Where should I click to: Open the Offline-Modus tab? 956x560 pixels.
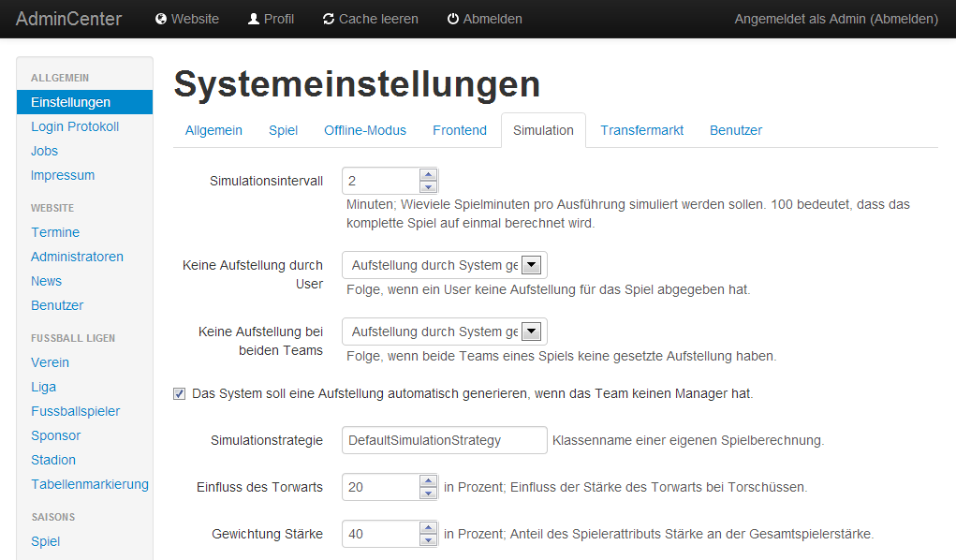[x=365, y=130]
